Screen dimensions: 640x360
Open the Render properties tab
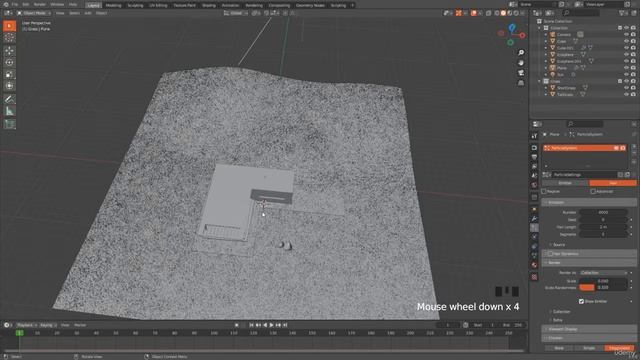534,147
